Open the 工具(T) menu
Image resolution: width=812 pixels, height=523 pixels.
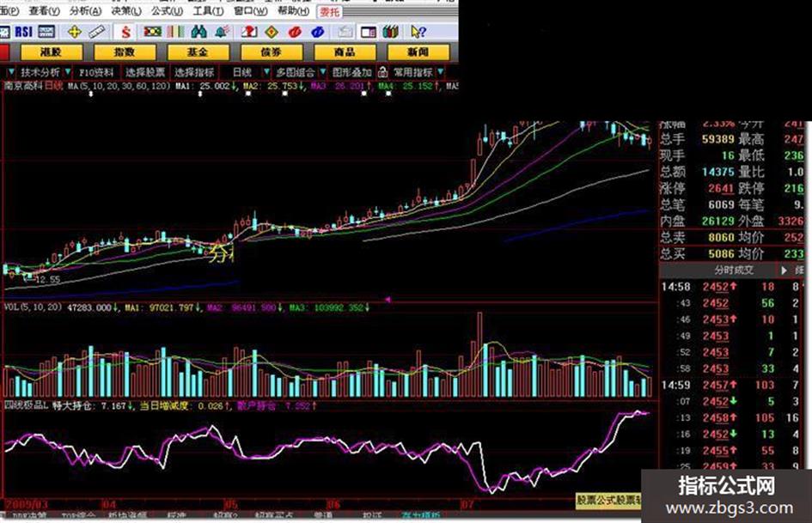pos(209,11)
